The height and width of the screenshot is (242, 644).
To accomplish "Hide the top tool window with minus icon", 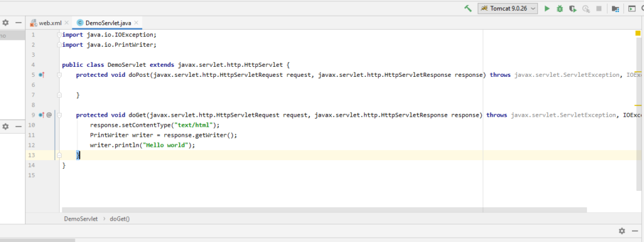I will tap(18, 23).
